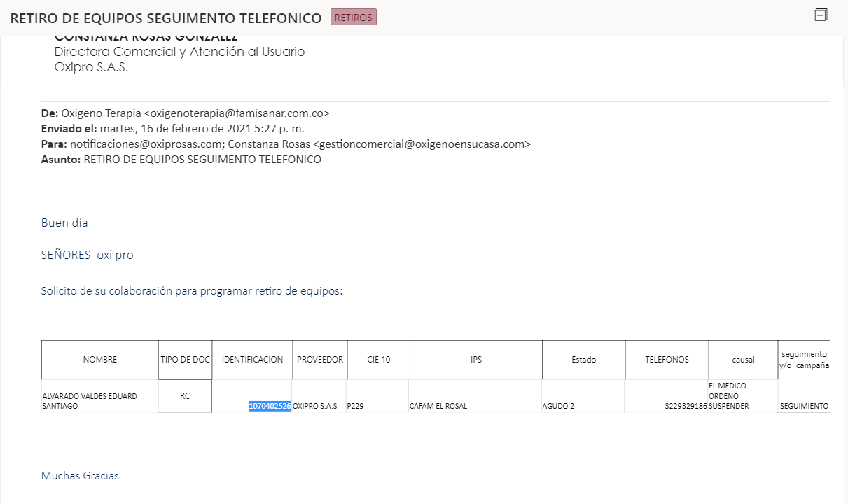Open email in new window icon
Screen dimensions: 848x504
point(821,15)
